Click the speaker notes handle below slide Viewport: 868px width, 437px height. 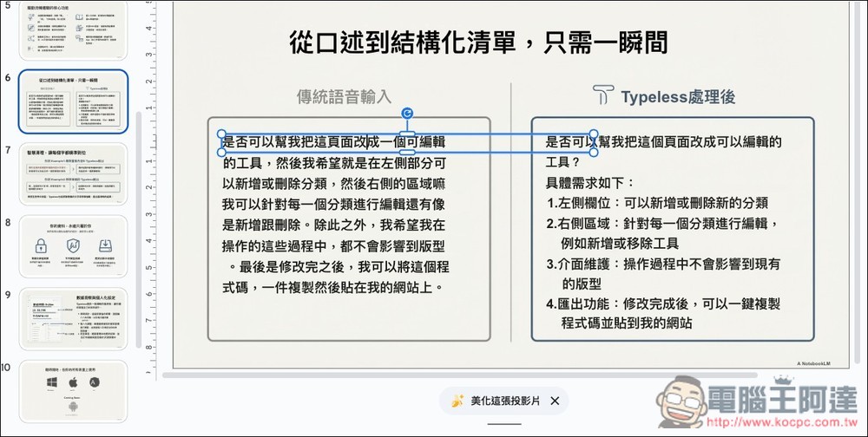[504, 424]
